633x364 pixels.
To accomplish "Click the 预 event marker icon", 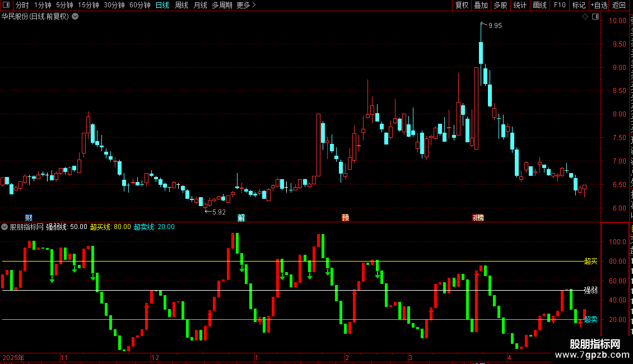I will coord(345,218).
